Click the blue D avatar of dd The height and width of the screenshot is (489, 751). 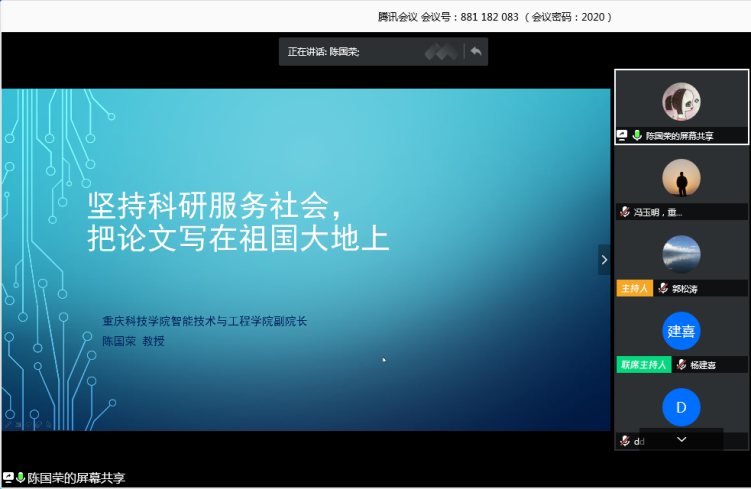point(682,408)
